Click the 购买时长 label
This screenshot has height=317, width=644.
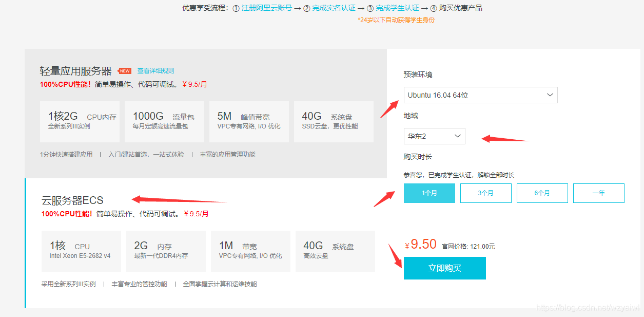(418, 157)
